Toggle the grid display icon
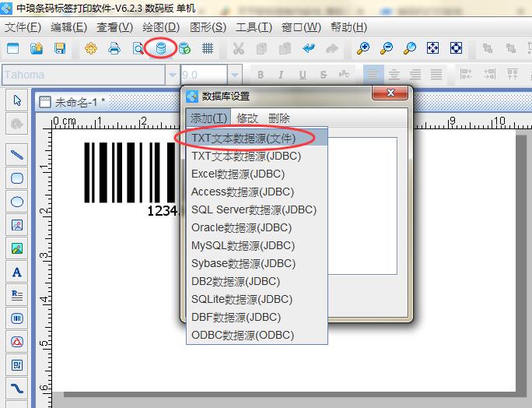 [x=208, y=48]
